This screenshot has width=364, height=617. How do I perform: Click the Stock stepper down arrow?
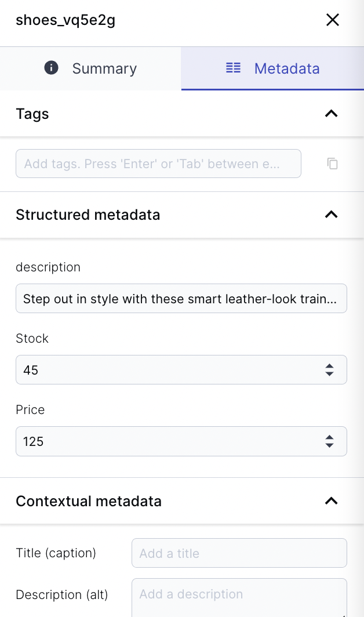pos(329,373)
